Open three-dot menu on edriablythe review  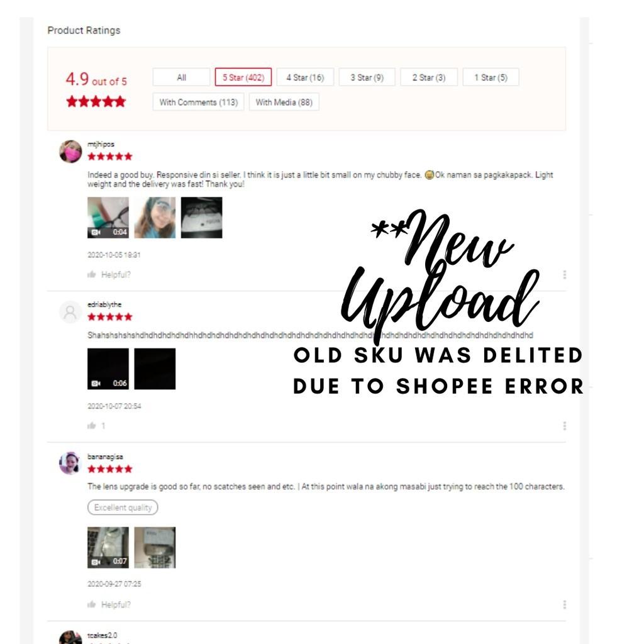tap(565, 426)
